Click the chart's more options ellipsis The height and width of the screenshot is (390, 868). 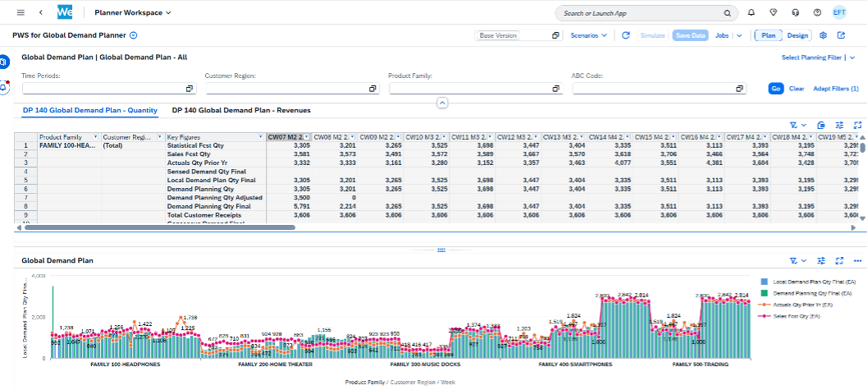858,260
